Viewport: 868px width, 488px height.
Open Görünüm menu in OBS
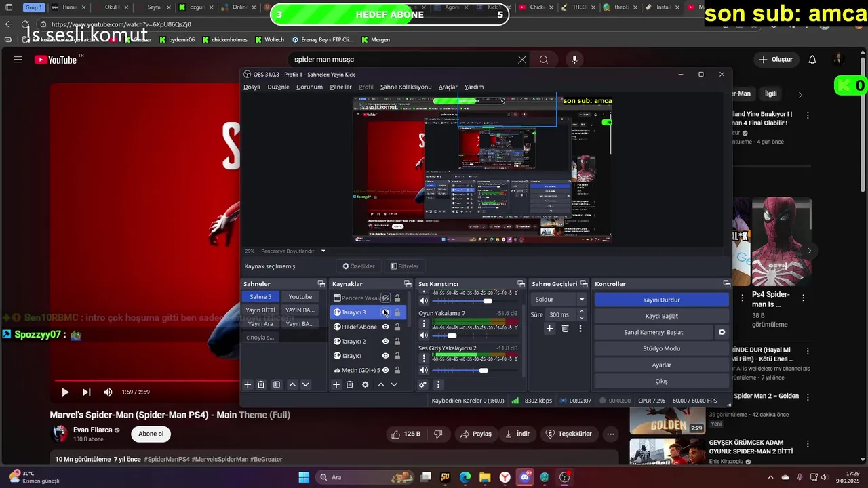pos(309,87)
